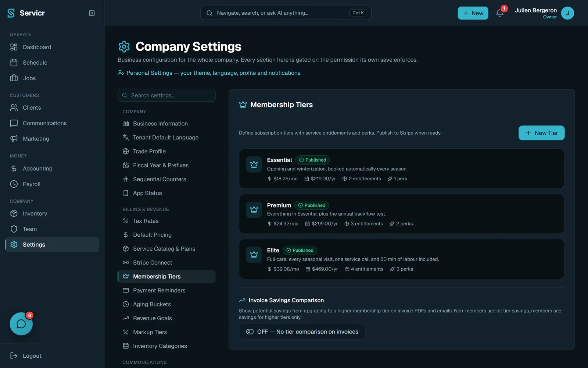
Task: Click the Inventory box icon
Action: [x=14, y=213]
